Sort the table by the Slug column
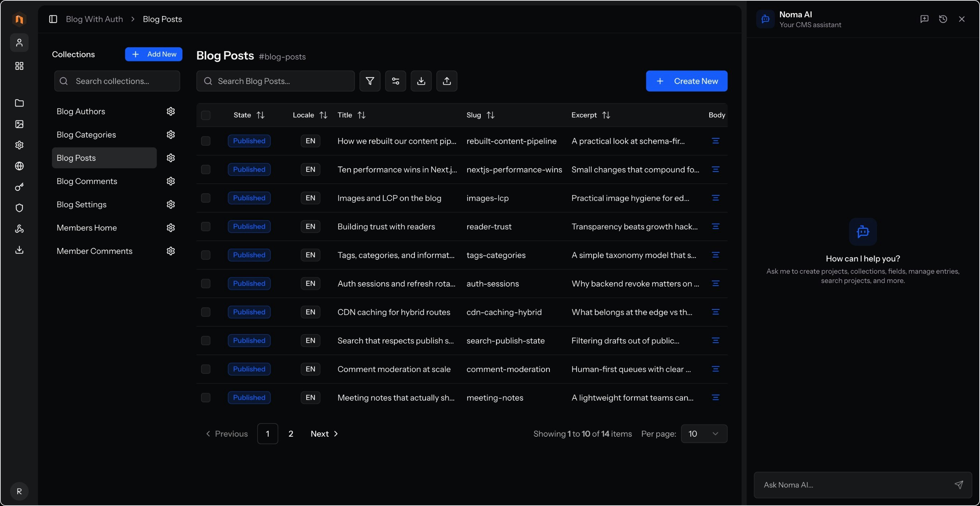The image size is (980, 506). pos(490,115)
